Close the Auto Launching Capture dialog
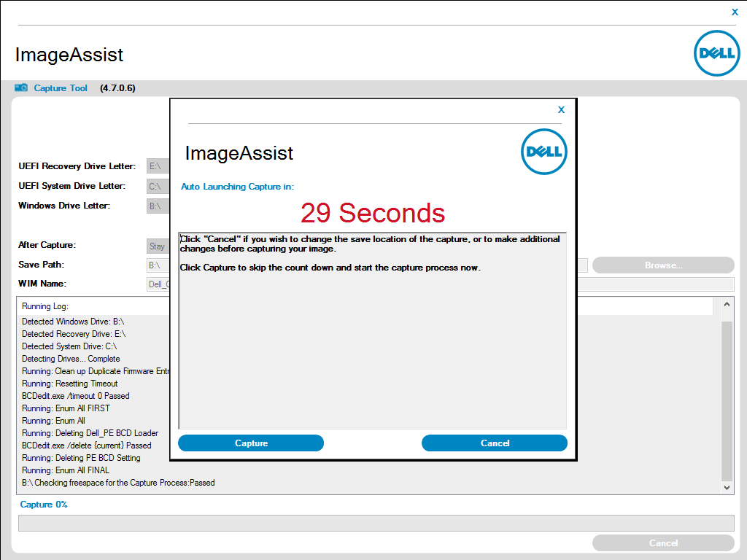This screenshot has width=747, height=560. [561, 110]
